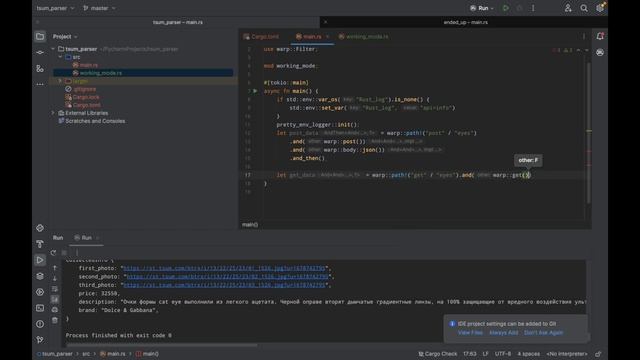The width and height of the screenshot is (640, 360).
Task: Open the Commit tool window icon
Action: (40, 53)
